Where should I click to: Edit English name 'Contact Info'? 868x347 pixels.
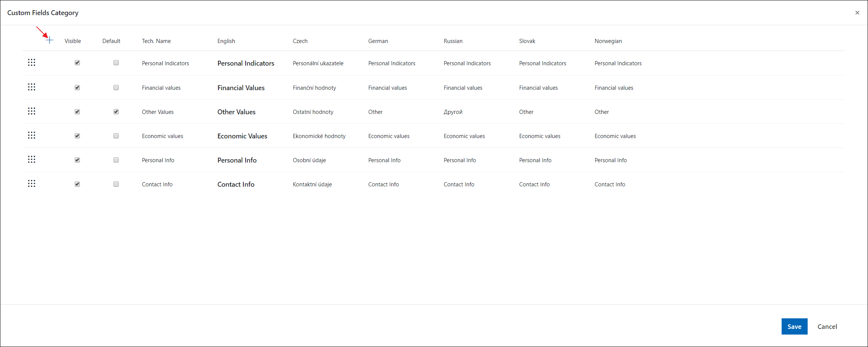tap(236, 184)
